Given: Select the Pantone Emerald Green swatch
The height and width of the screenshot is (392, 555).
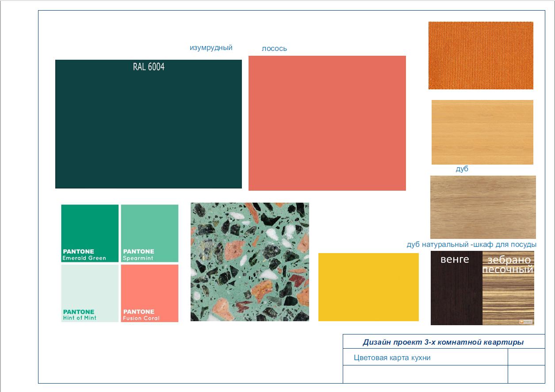Looking at the screenshot, I should click(90, 233).
